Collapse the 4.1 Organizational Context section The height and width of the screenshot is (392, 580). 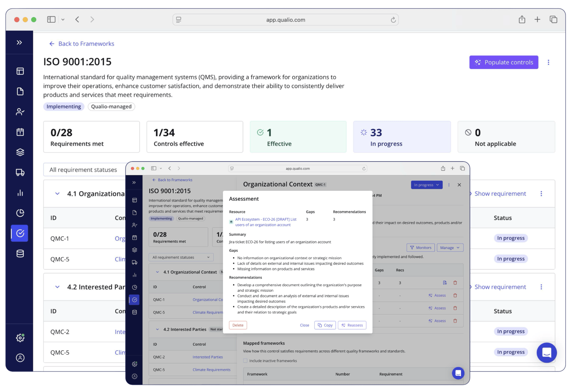[x=57, y=194]
